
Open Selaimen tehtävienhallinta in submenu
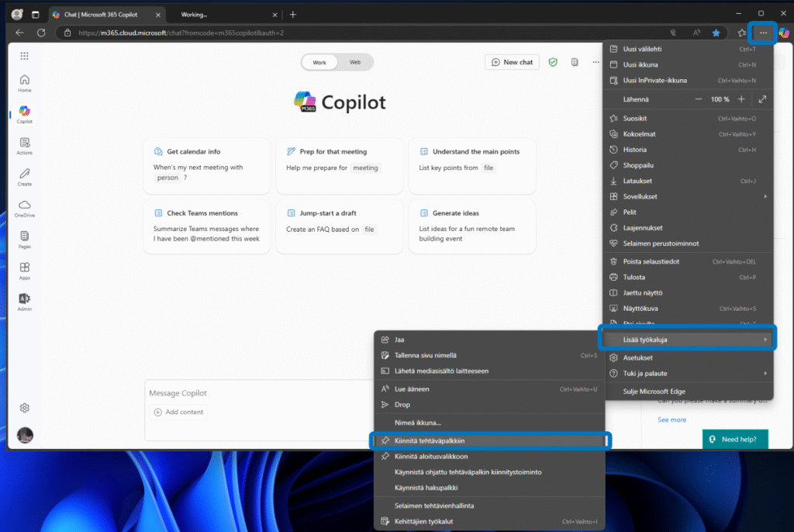490,506
